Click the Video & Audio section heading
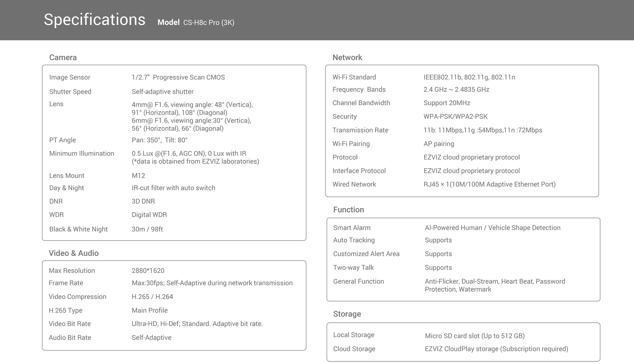 click(x=74, y=253)
